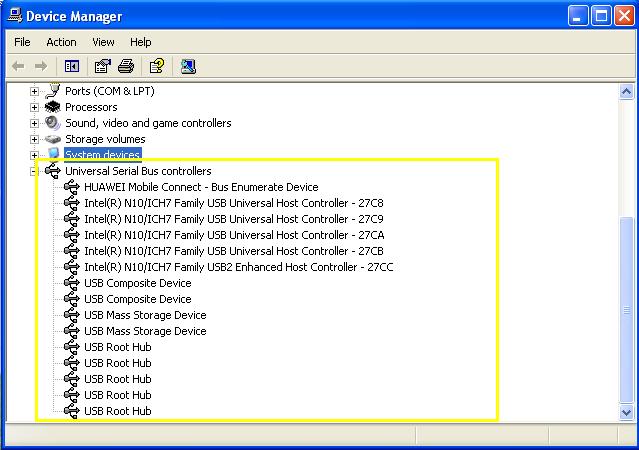639x450 pixels.
Task: Click the scrollbar up arrow
Action: (x=626, y=91)
